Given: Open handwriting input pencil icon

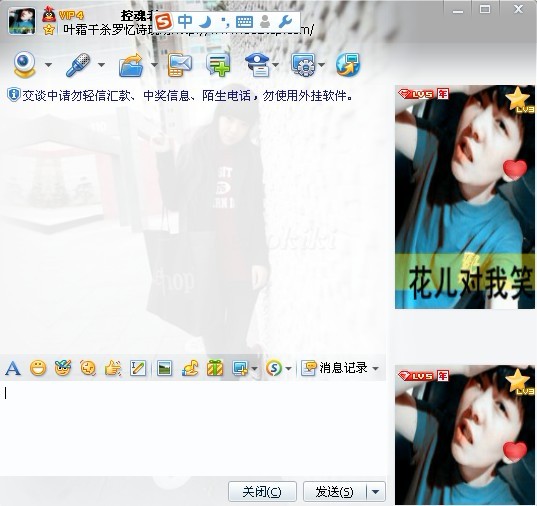Looking at the screenshot, I should coord(138,369).
